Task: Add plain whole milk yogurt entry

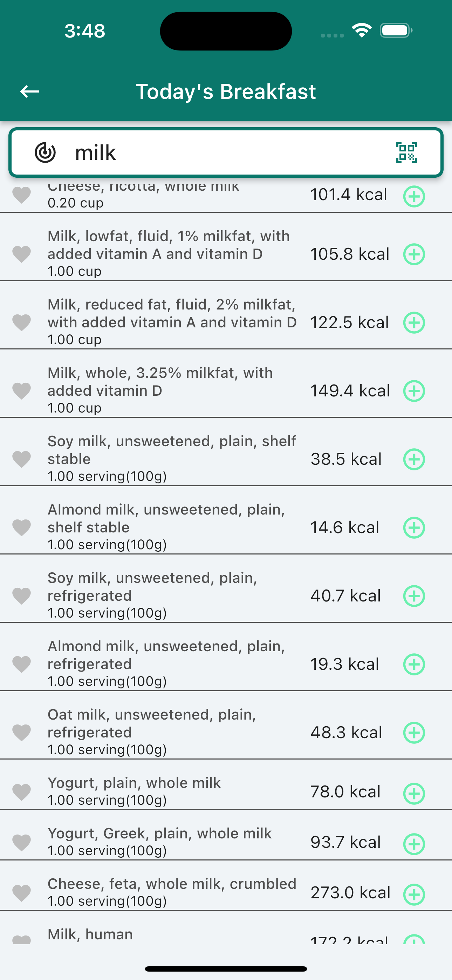Action: coord(413,793)
